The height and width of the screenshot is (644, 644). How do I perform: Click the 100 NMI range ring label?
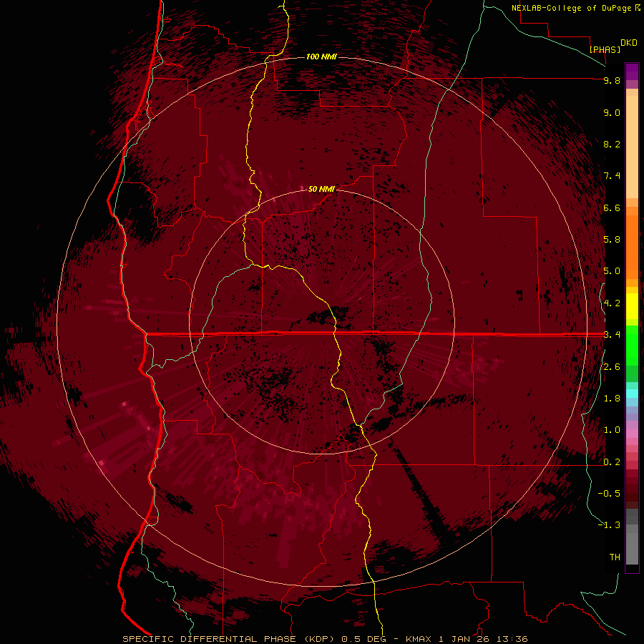coord(321,57)
